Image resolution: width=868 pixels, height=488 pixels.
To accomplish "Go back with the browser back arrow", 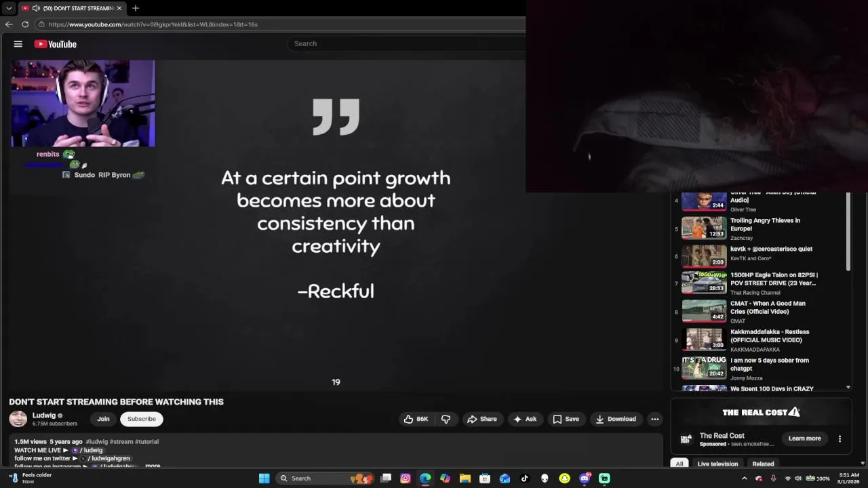I will coord(9,24).
